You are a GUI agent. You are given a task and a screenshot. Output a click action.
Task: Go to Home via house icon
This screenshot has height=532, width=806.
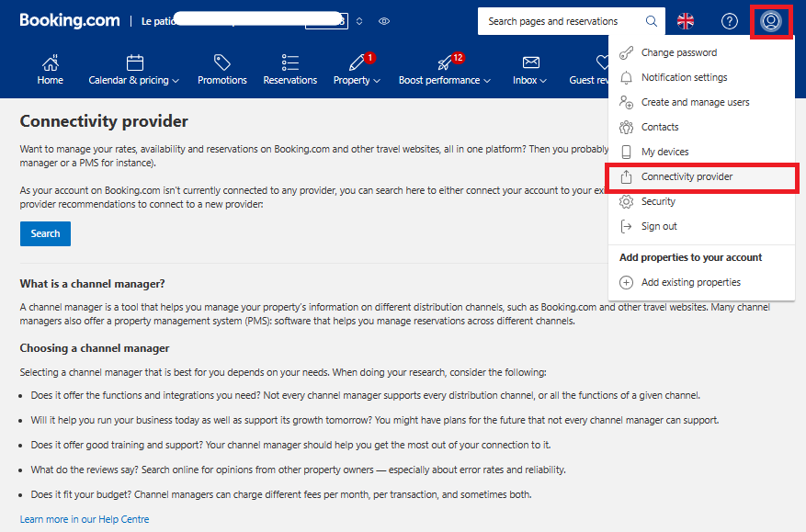[50, 62]
